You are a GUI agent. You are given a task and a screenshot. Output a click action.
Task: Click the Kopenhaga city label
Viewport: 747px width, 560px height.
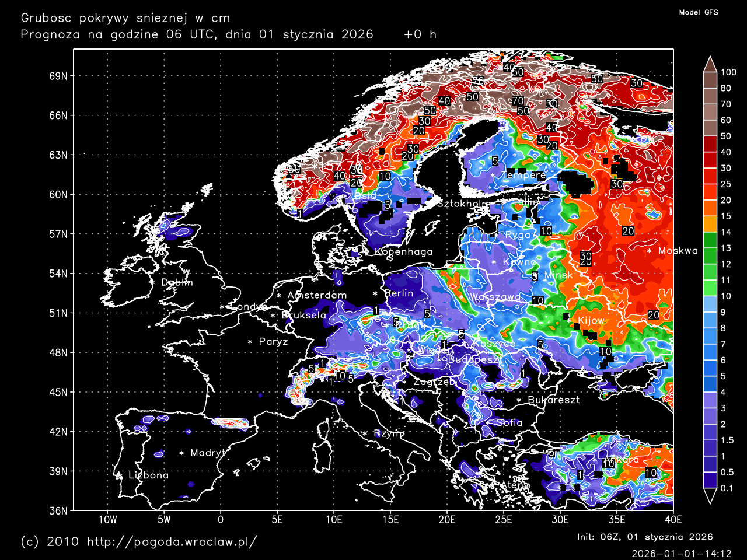click(x=404, y=251)
